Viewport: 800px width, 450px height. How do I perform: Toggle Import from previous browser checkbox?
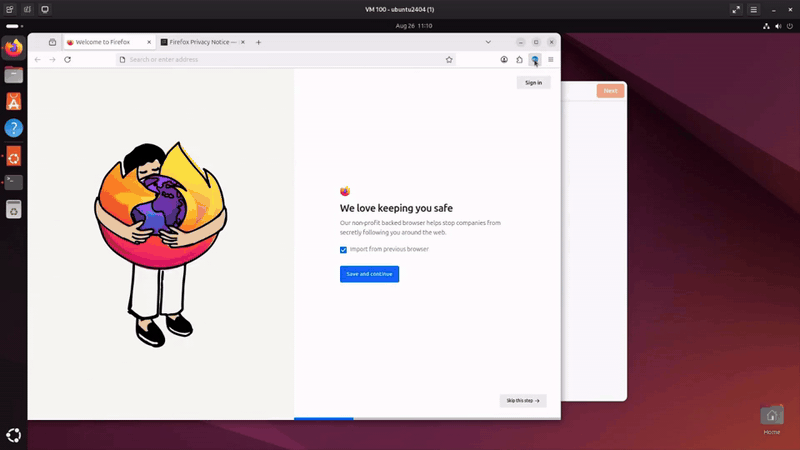pos(343,250)
